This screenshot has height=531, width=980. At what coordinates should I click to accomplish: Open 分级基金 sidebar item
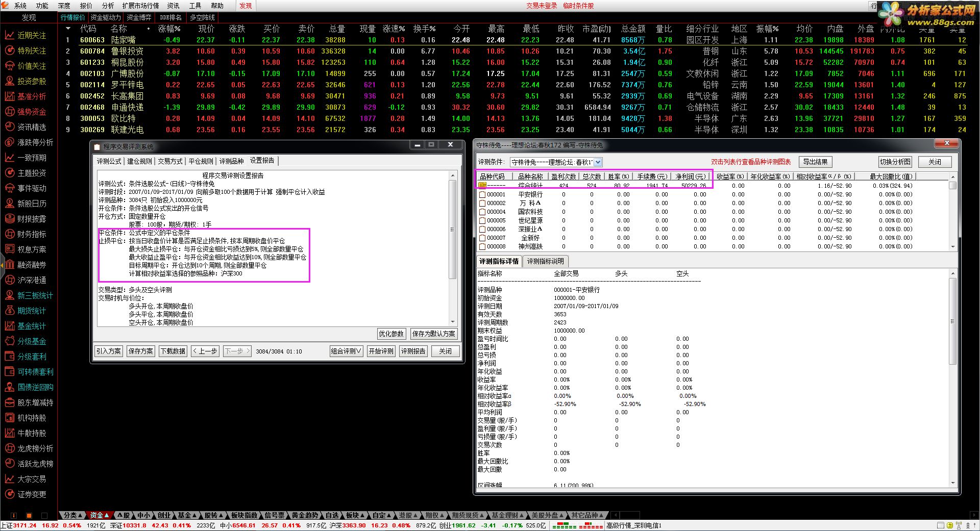pyautogui.click(x=26, y=341)
